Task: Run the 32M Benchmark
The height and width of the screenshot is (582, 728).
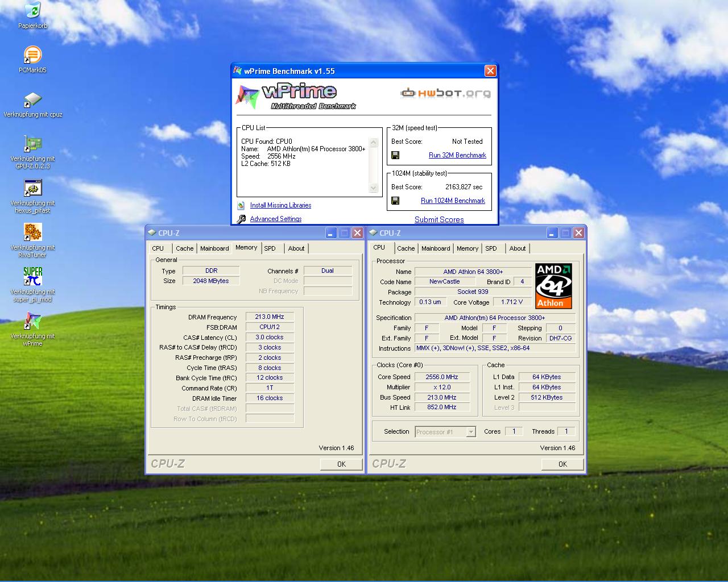Action: tap(457, 155)
